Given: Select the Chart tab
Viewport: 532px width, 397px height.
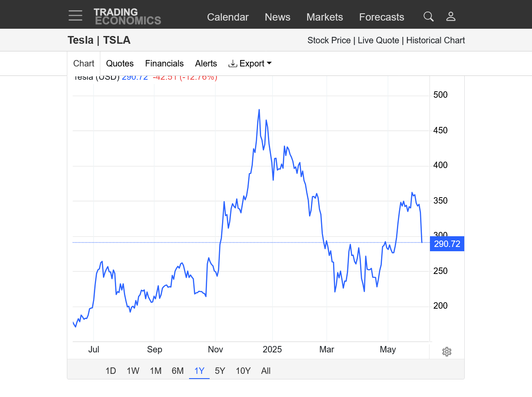Looking at the screenshot, I should click(84, 63).
